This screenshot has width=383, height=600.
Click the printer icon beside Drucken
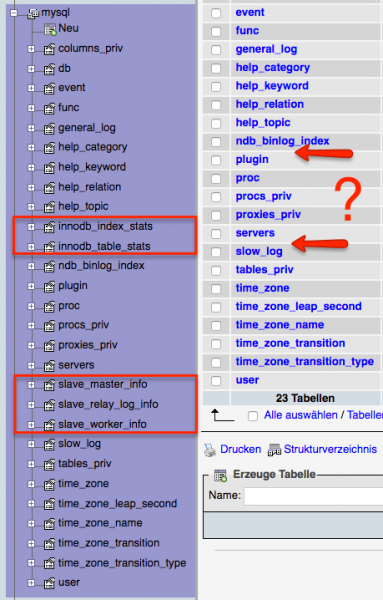tap(210, 450)
